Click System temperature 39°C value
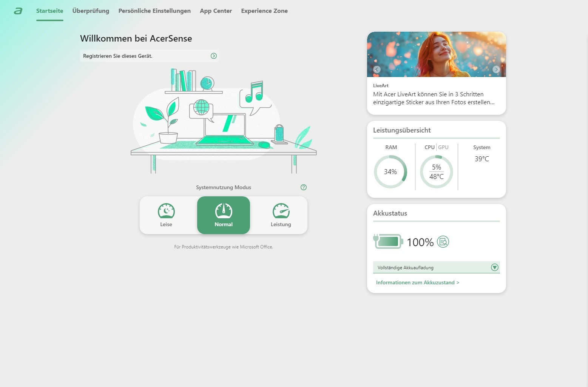The height and width of the screenshot is (387, 588). pos(482,159)
